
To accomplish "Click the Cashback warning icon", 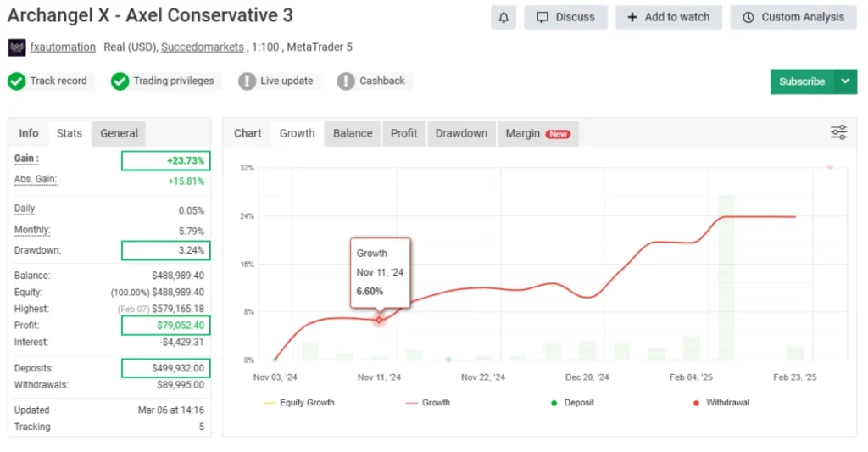I will click(x=346, y=81).
